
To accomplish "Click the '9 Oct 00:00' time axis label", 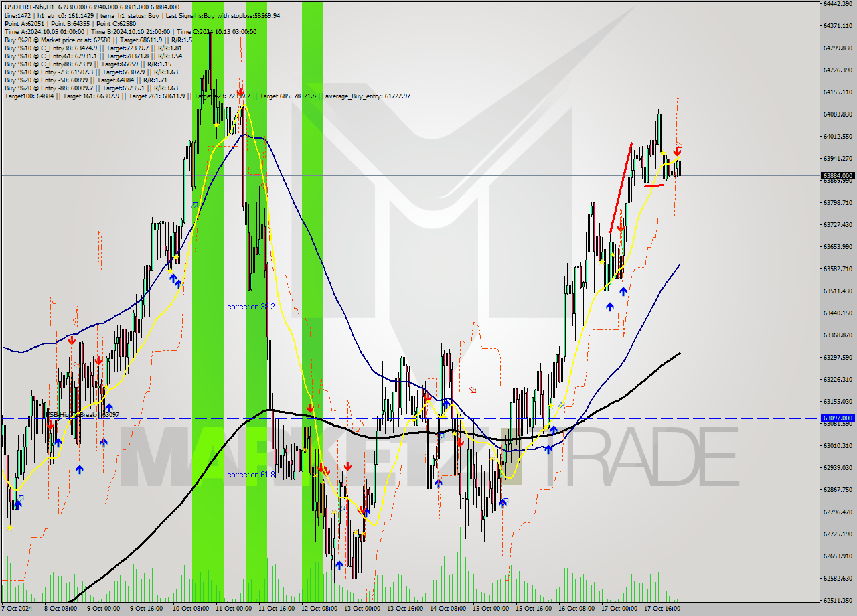I will [x=103, y=609].
